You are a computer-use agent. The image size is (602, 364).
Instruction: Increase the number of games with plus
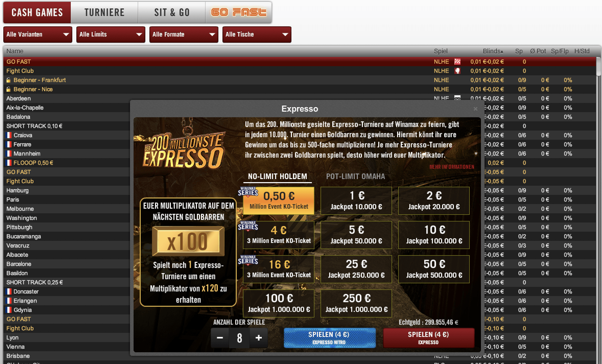point(258,338)
